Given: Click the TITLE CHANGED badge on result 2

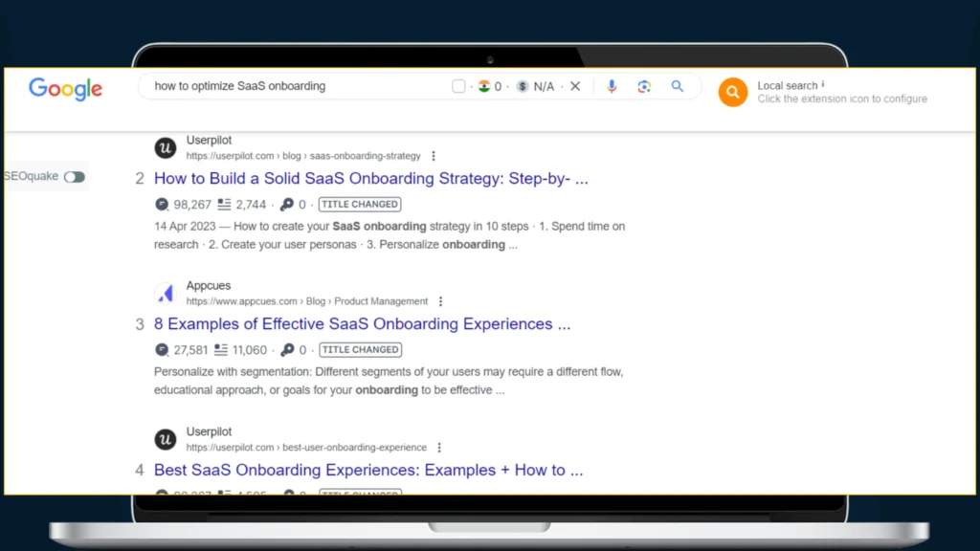Looking at the screenshot, I should click(x=360, y=205).
